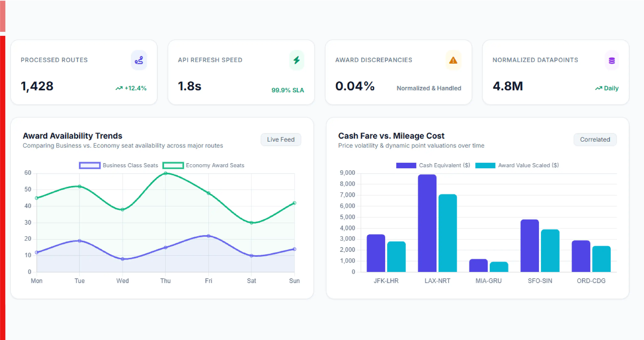The height and width of the screenshot is (340, 644).
Task: Click the Cash Equivalent bar for JFK-LHR
Action: pyautogui.click(x=376, y=253)
